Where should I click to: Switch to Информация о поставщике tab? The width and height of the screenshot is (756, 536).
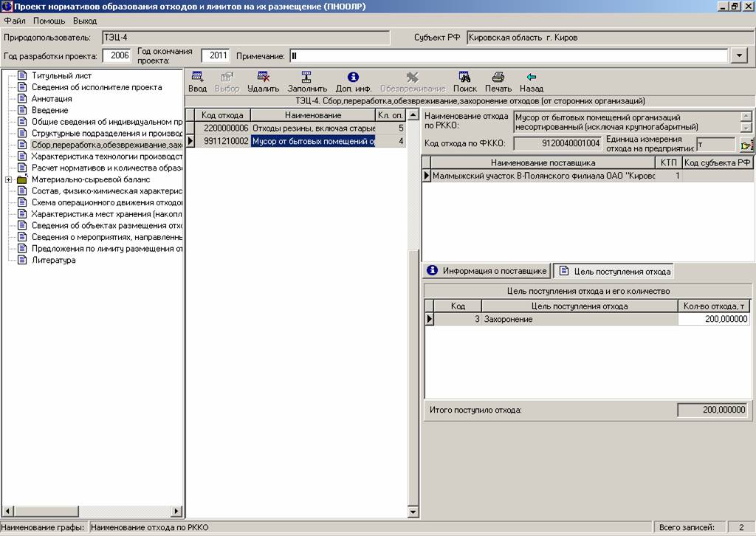click(487, 271)
